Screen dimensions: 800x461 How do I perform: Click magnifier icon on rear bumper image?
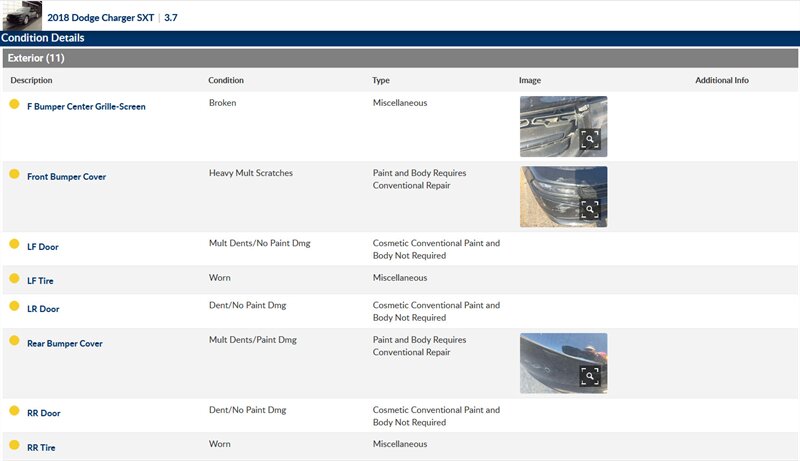tap(590, 375)
